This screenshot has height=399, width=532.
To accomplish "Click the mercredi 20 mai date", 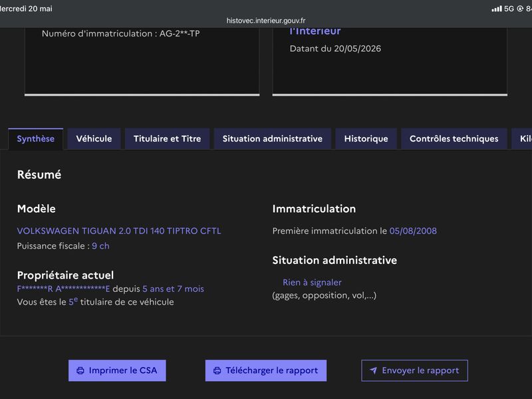I will click(x=26, y=9).
